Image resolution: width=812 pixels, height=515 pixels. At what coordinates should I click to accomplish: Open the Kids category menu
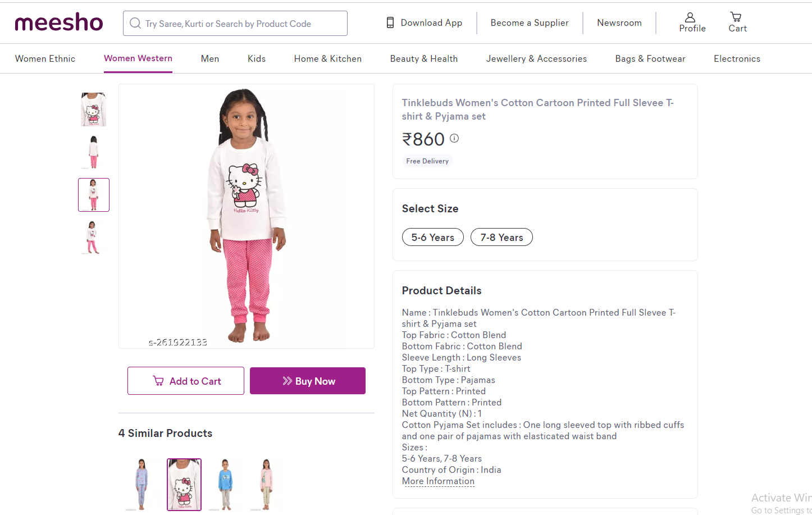coord(257,59)
